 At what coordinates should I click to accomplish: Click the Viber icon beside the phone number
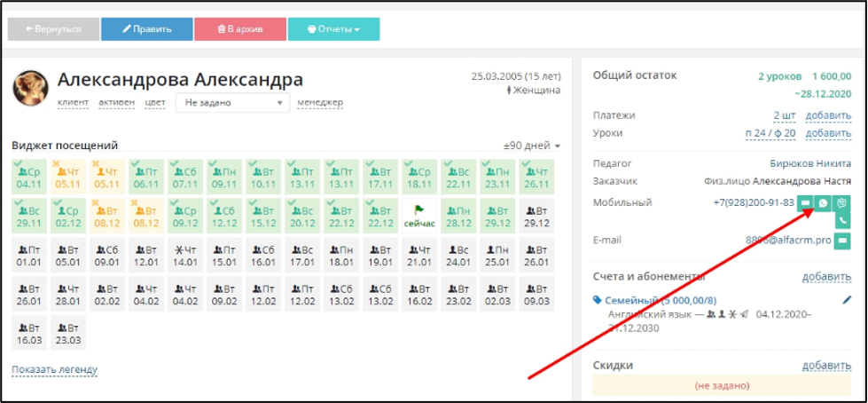tap(841, 203)
